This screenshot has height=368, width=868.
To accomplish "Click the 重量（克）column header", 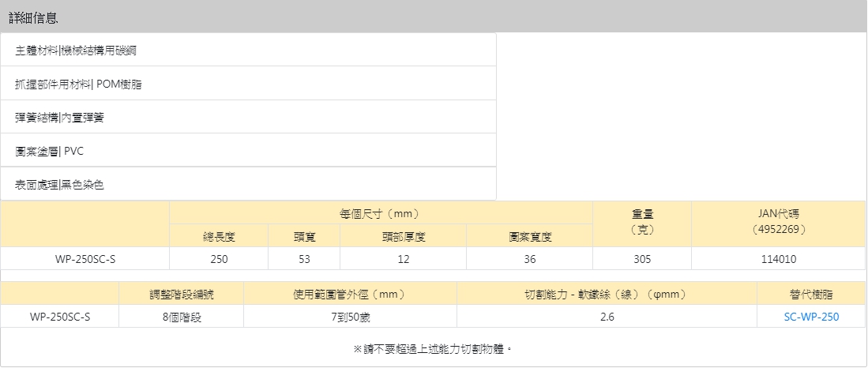I will 642,223.
